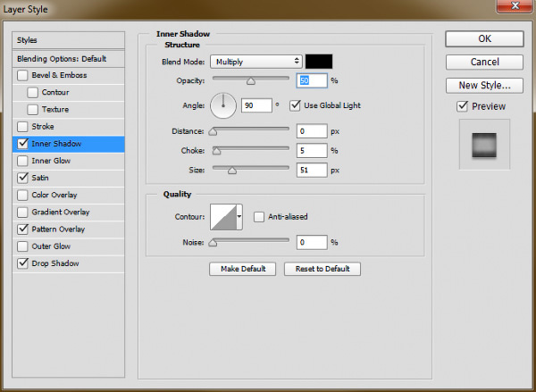Check the Gradient Overlay checkbox
The height and width of the screenshot is (392, 536).
(22, 212)
